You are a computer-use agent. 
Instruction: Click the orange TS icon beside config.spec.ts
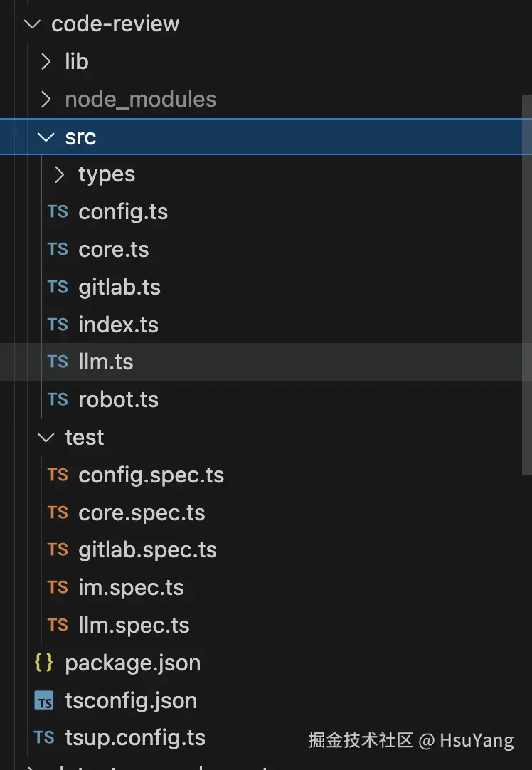point(58,475)
